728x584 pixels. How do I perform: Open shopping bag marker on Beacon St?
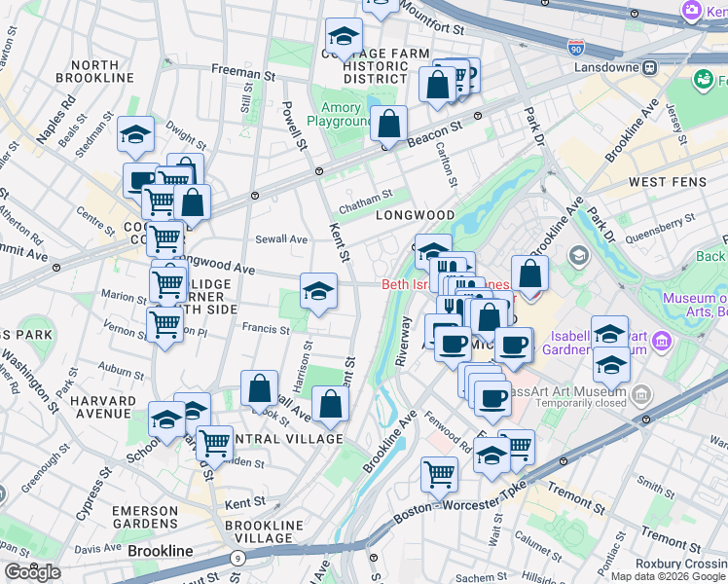tap(388, 125)
